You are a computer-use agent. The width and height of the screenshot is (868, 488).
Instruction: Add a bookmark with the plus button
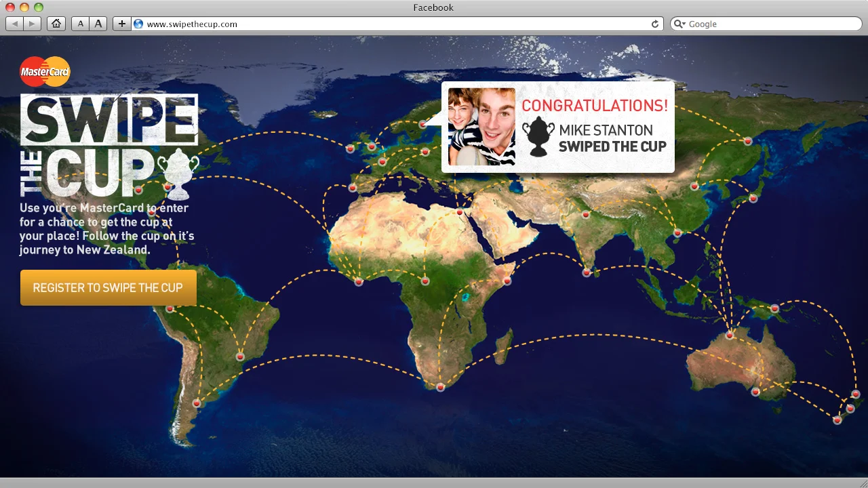(122, 24)
